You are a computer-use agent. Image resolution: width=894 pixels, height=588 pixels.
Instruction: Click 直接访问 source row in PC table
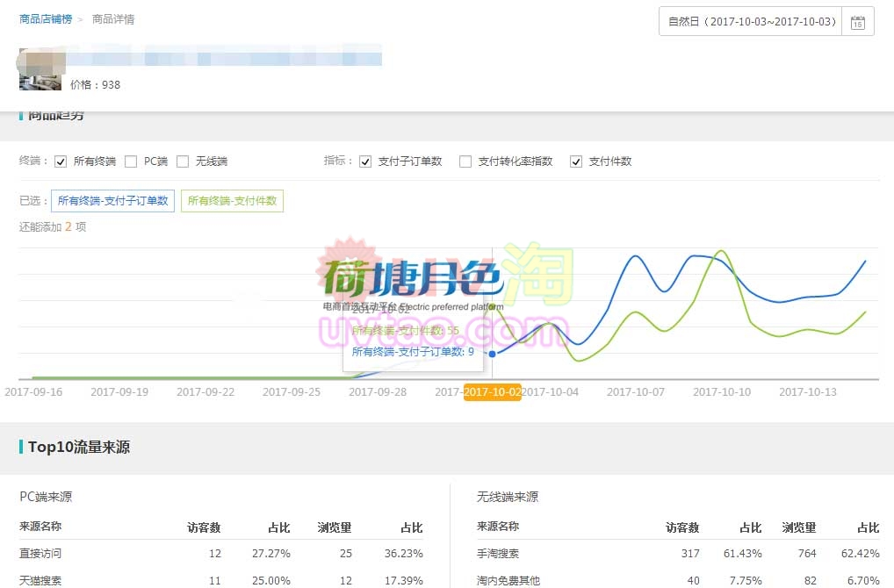pyautogui.click(x=40, y=554)
